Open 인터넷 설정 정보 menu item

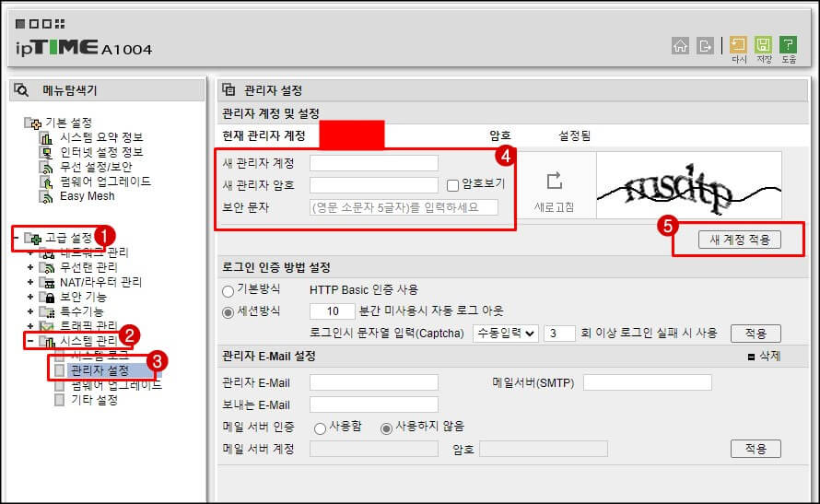click(101, 152)
